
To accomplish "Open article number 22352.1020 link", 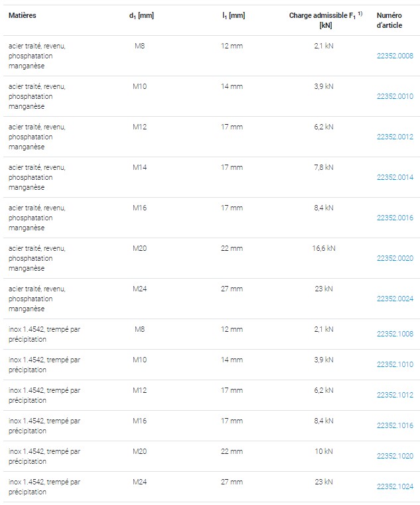I will click(395, 456).
